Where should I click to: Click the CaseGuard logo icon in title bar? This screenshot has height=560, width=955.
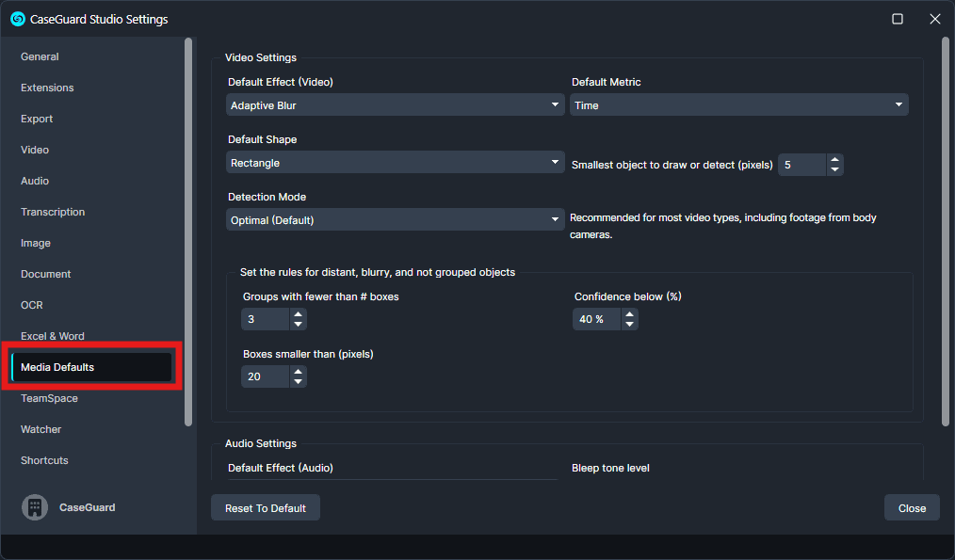(x=17, y=19)
